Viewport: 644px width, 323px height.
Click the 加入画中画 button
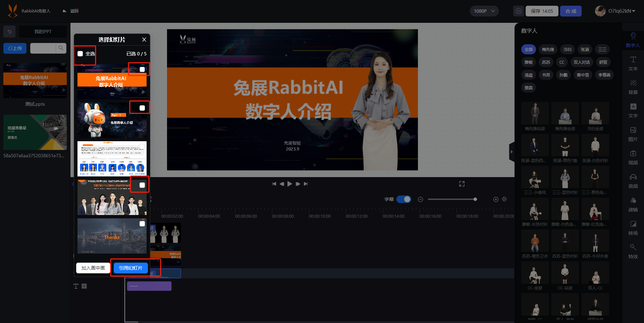coord(93,268)
